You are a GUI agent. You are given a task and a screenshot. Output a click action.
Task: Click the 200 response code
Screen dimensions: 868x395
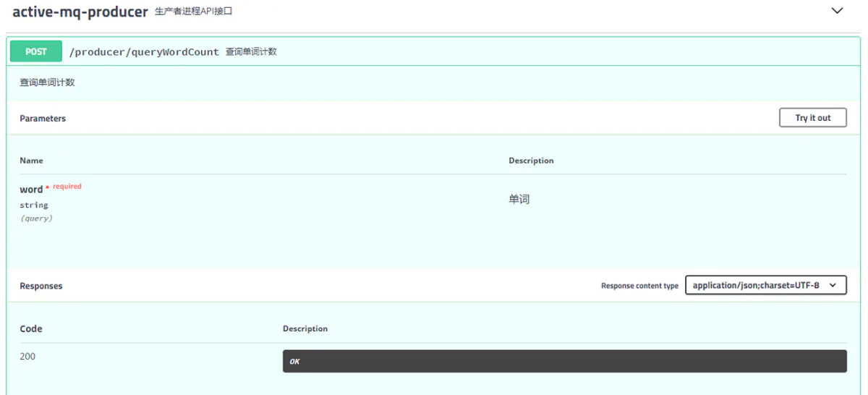pyautogui.click(x=27, y=356)
